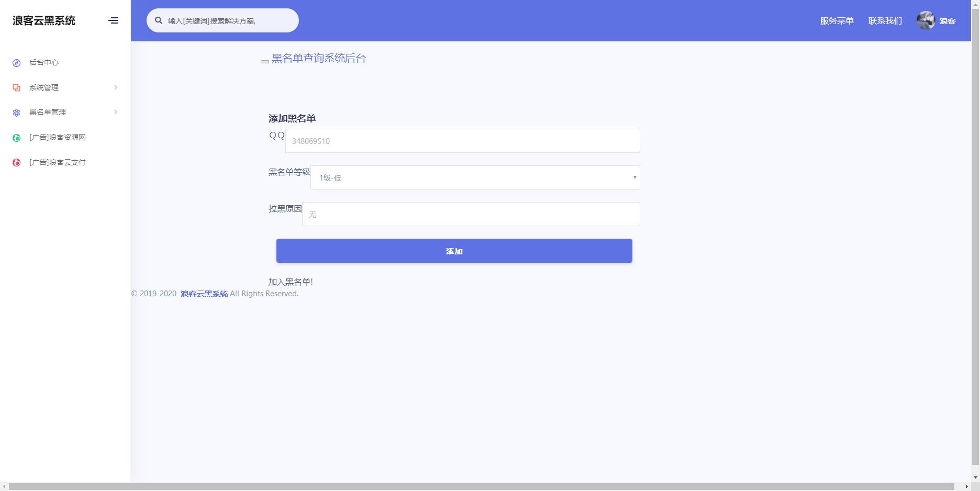Screen dimensions: 980x491
Task: Select the 后台中心 compass icon
Action: coord(15,63)
